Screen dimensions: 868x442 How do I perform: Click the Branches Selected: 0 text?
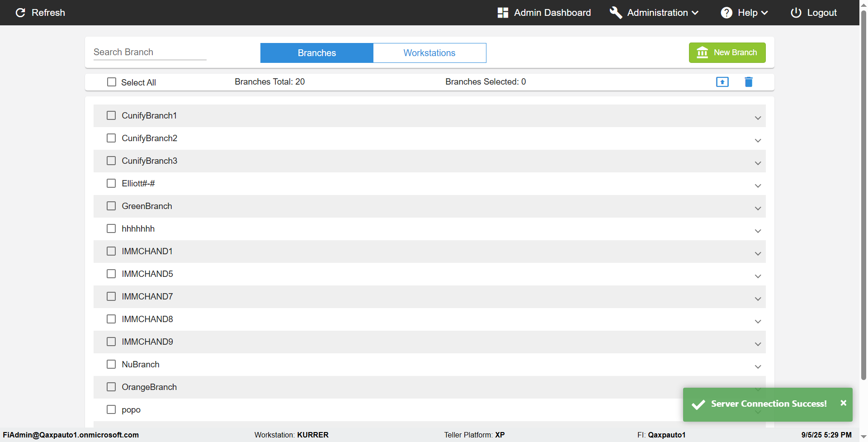pos(486,81)
